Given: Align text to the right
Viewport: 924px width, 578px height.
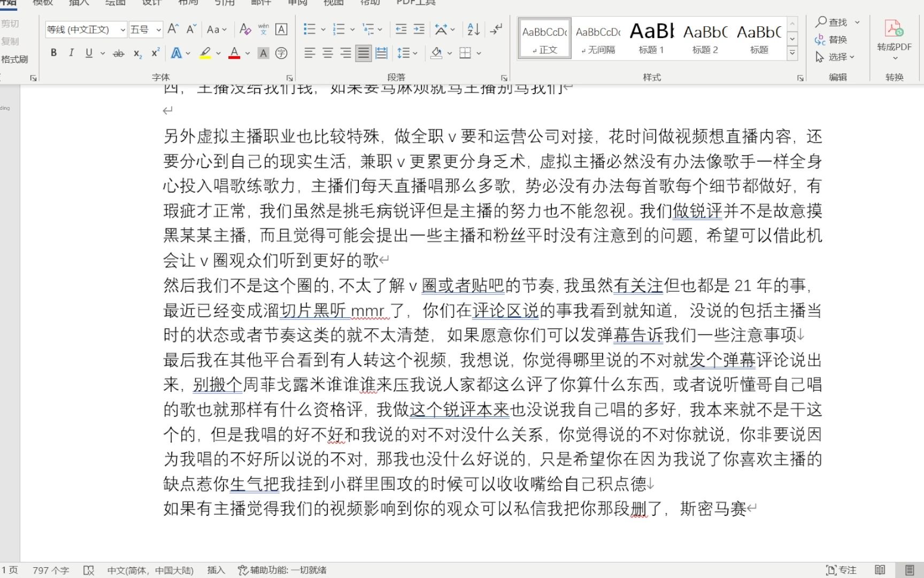Looking at the screenshot, I should [x=346, y=53].
